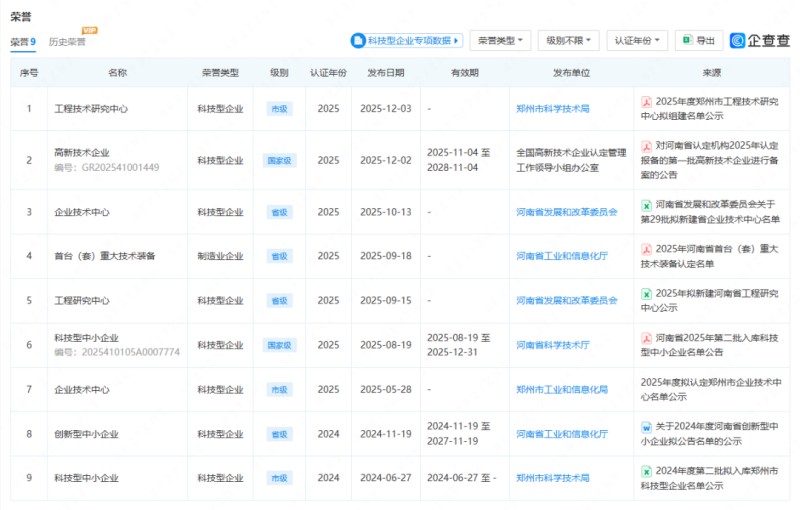The height and width of the screenshot is (510, 800).
Task: Click the Excel icon in row 5 source
Action: tap(647, 294)
